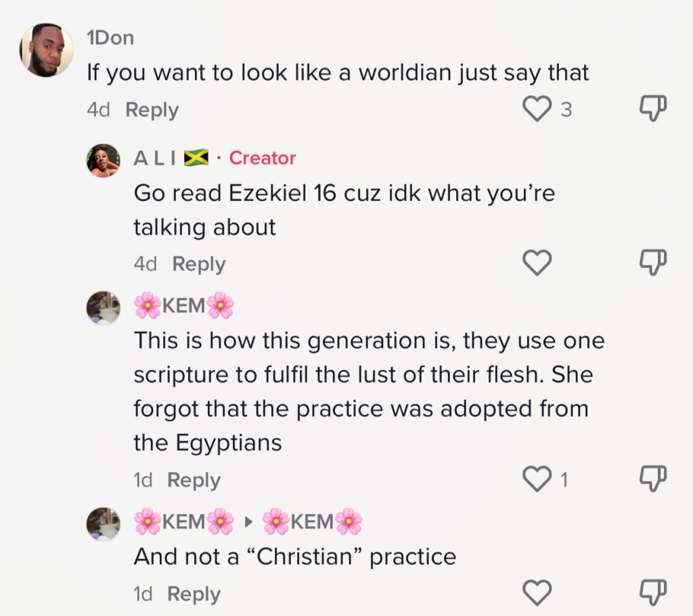This screenshot has width=693, height=616.
Task: Open the creator ALI's avatar
Action: point(104,161)
